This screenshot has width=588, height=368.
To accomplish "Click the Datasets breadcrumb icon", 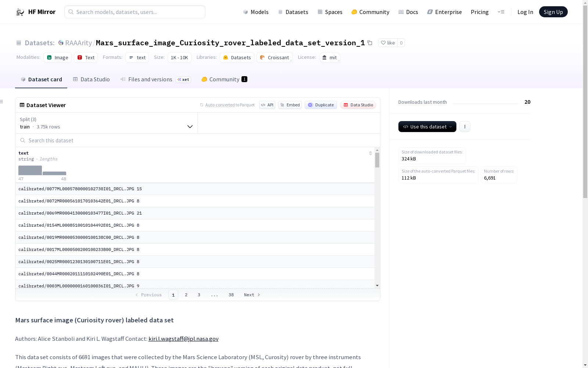I will tap(19, 43).
